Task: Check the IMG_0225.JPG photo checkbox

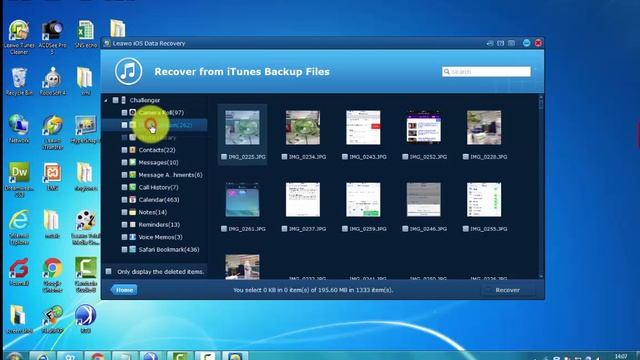Action: pos(224,156)
